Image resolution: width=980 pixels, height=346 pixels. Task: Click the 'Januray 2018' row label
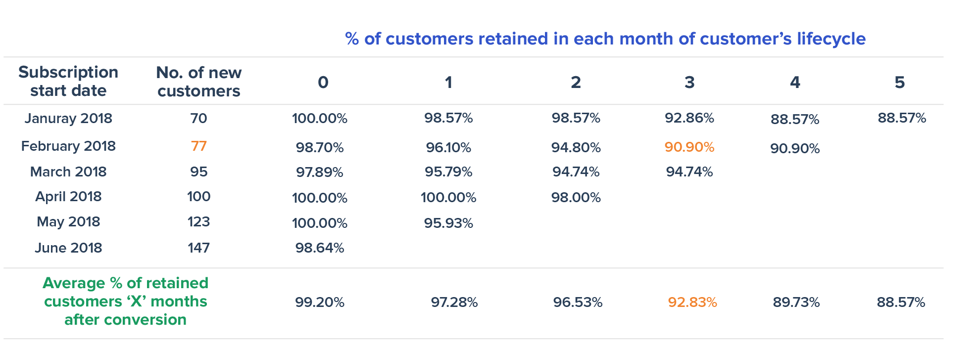(x=68, y=119)
